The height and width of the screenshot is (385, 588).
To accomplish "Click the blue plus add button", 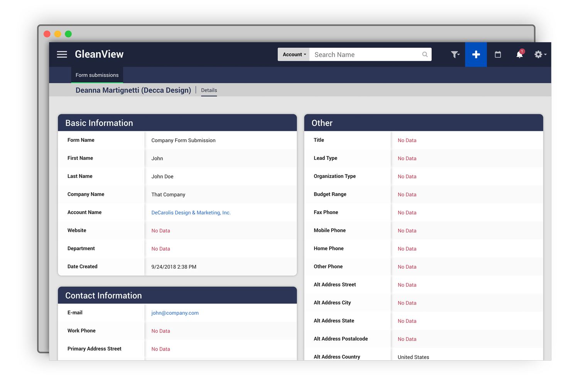I will coord(476,54).
